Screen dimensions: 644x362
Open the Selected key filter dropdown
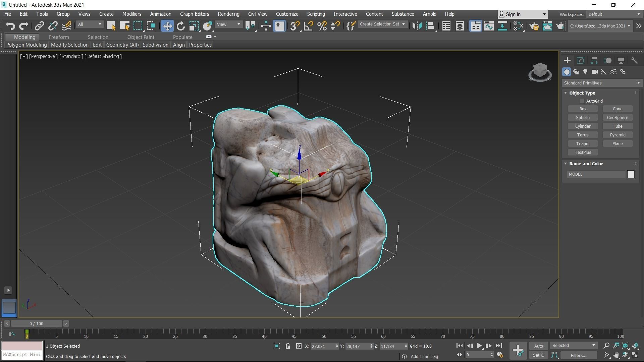[x=574, y=346]
